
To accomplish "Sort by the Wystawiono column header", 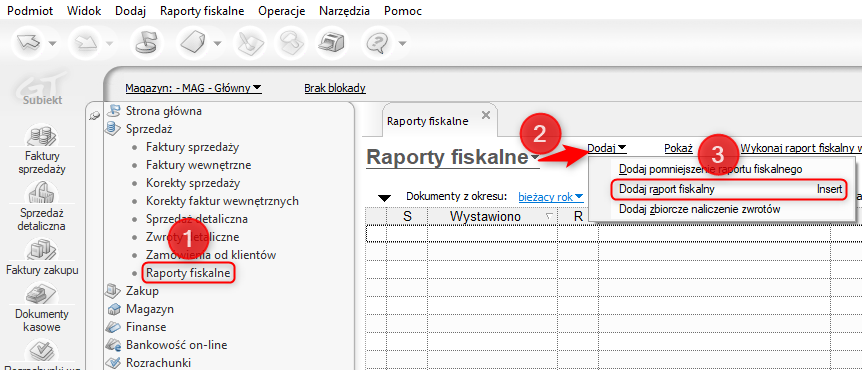I will click(x=493, y=216).
